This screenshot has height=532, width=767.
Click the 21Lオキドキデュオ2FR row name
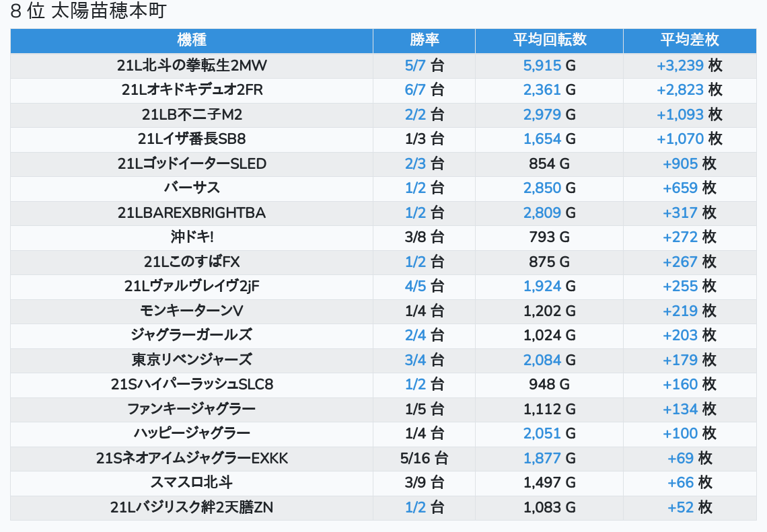(x=192, y=90)
